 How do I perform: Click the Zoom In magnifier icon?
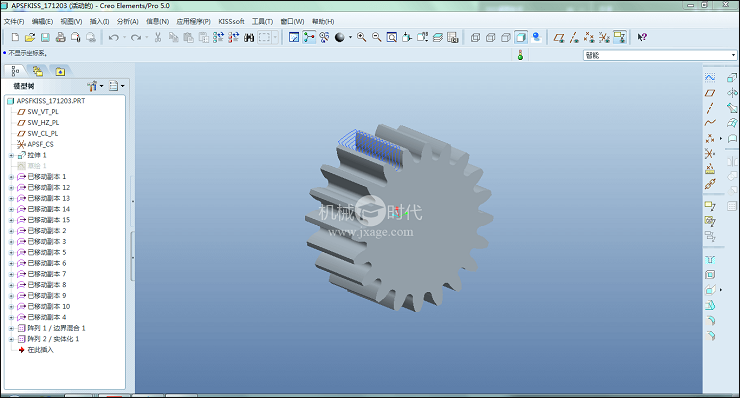[362, 37]
